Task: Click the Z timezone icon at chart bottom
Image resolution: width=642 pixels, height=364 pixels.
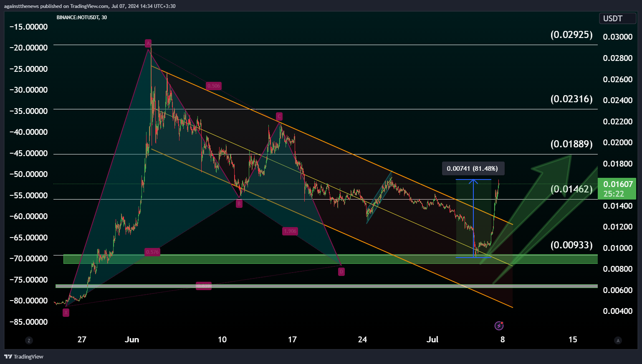Action: (29, 341)
